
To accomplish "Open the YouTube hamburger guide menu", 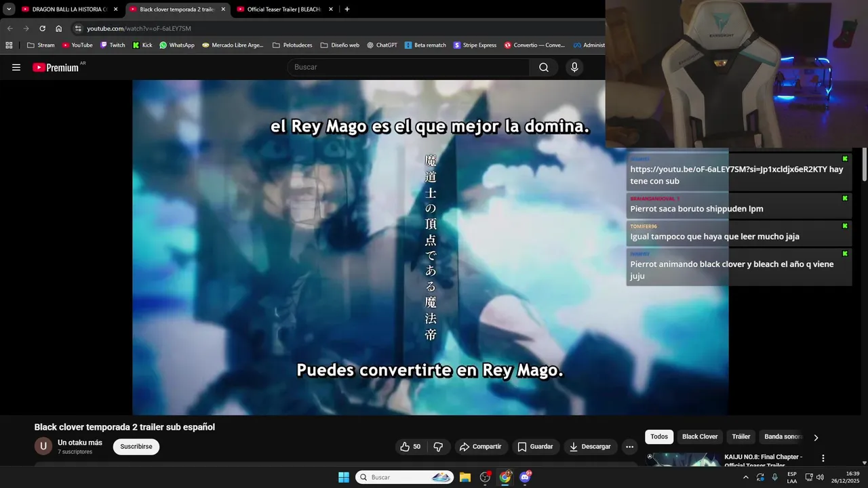I will point(16,67).
